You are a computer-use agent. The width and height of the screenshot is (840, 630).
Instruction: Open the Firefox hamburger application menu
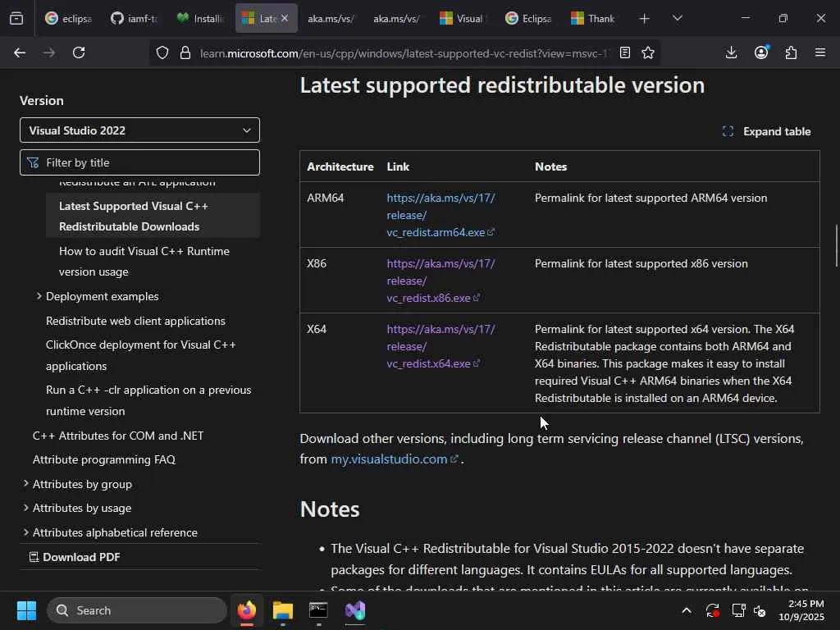click(820, 53)
